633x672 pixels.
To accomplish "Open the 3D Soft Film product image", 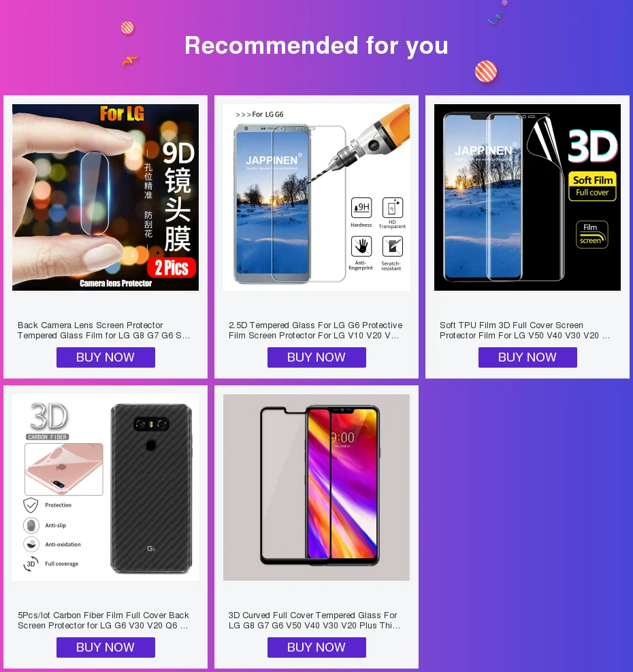I will pyautogui.click(x=527, y=197).
